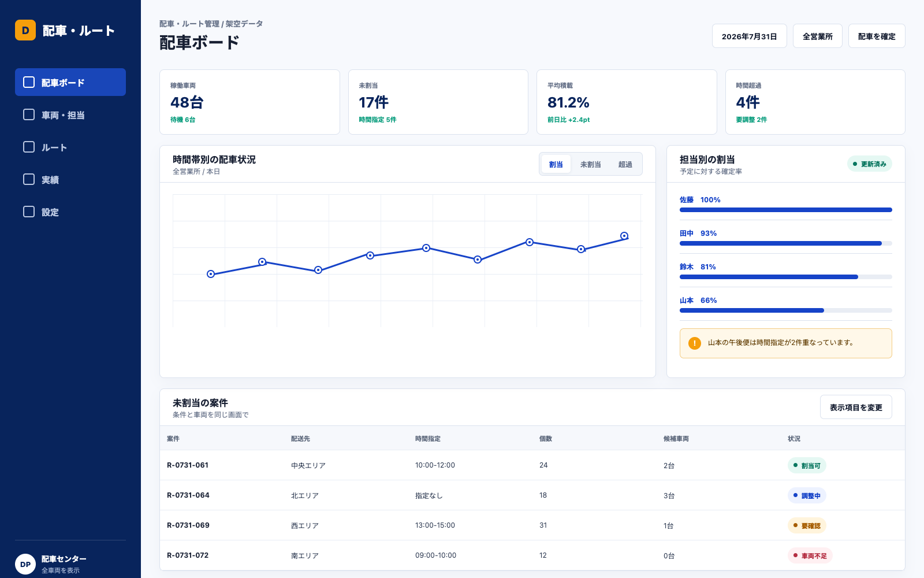The image size is (924, 578).
Task: Click the orange D logo icon
Action: coord(25,30)
